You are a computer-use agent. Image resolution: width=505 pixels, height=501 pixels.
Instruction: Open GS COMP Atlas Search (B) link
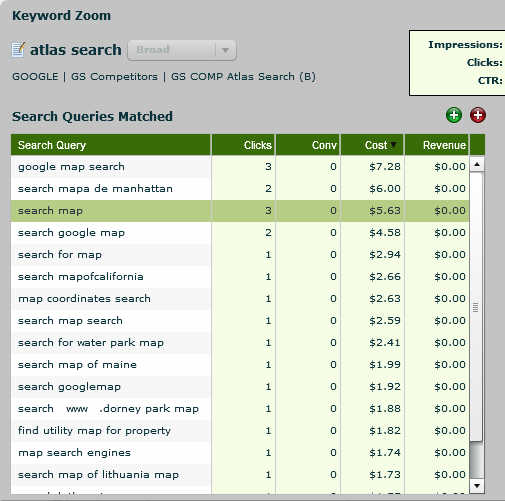click(243, 77)
